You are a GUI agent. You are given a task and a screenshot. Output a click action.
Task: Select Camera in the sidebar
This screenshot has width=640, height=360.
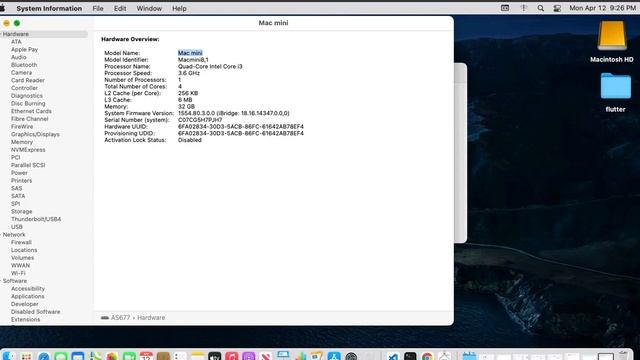pyautogui.click(x=21, y=73)
